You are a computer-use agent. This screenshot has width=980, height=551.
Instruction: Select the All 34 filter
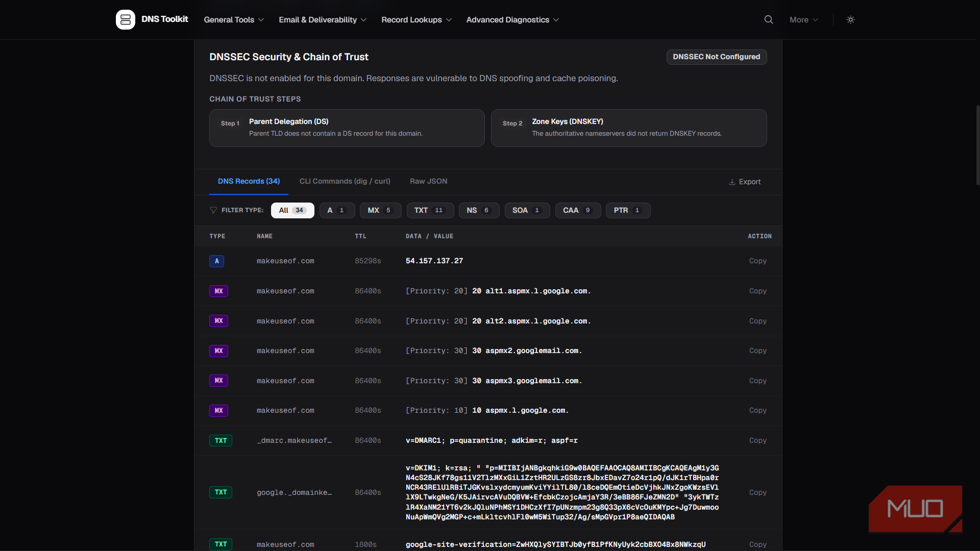click(292, 210)
